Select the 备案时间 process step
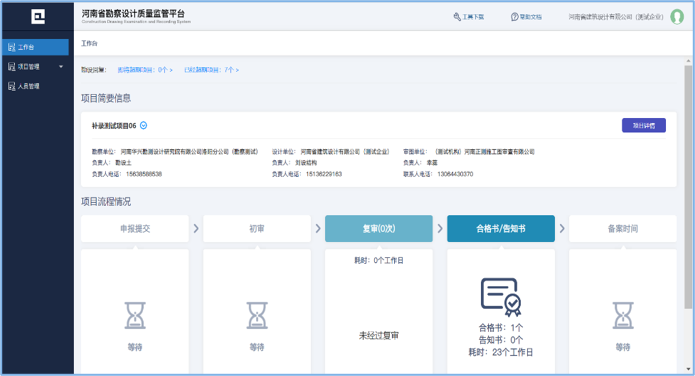The width and height of the screenshot is (695, 376). pos(623,228)
